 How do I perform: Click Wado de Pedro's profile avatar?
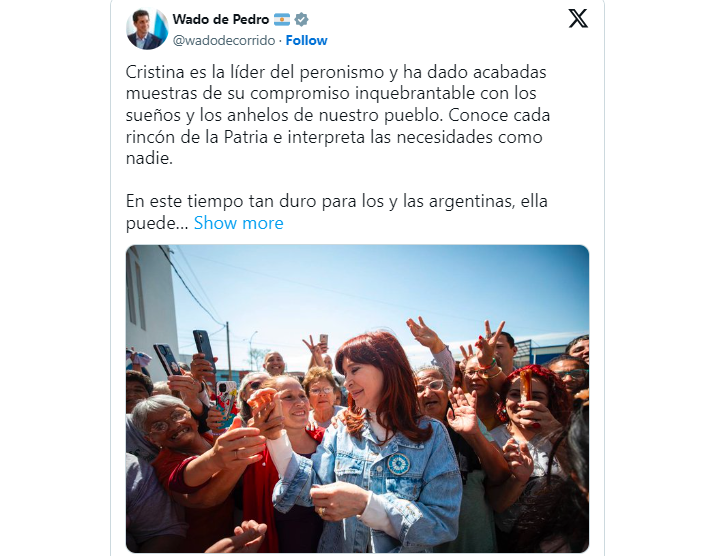click(147, 29)
